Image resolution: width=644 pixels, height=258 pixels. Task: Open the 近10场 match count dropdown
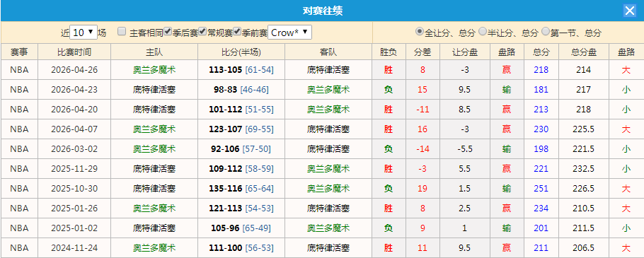pos(84,33)
